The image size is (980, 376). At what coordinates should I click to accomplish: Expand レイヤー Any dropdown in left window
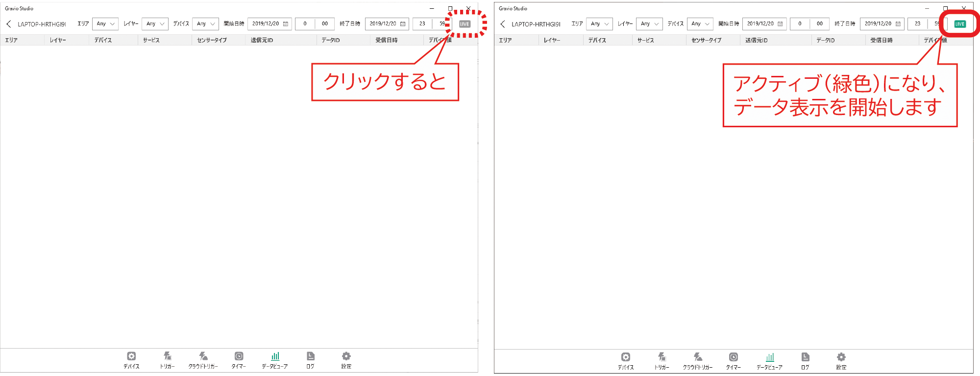[x=155, y=23]
